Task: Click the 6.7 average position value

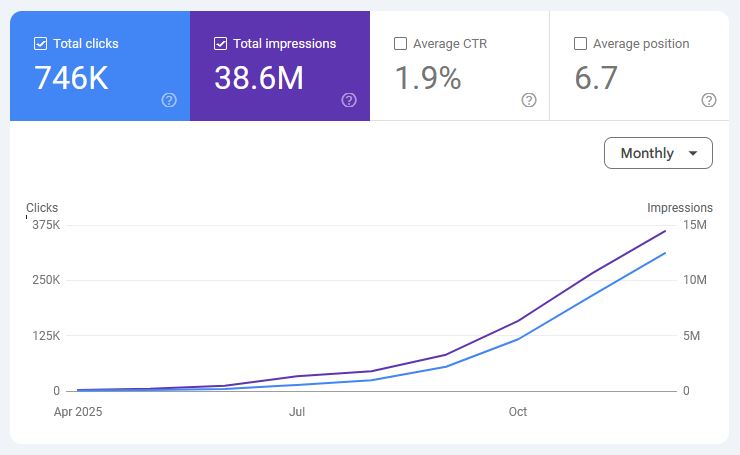Action: [596, 79]
